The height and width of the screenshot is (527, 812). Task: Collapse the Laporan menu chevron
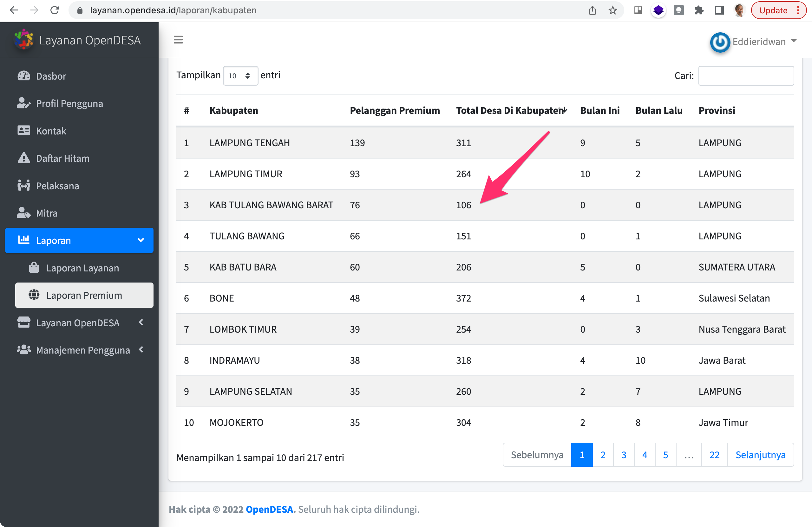(141, 240)
